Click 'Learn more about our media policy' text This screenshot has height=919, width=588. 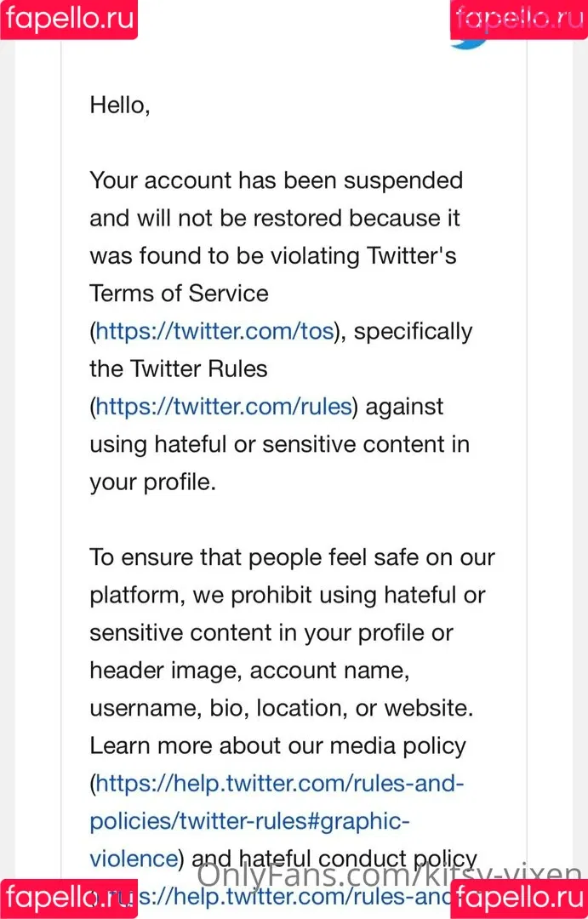pyautogui.click(x=278, y=746)
